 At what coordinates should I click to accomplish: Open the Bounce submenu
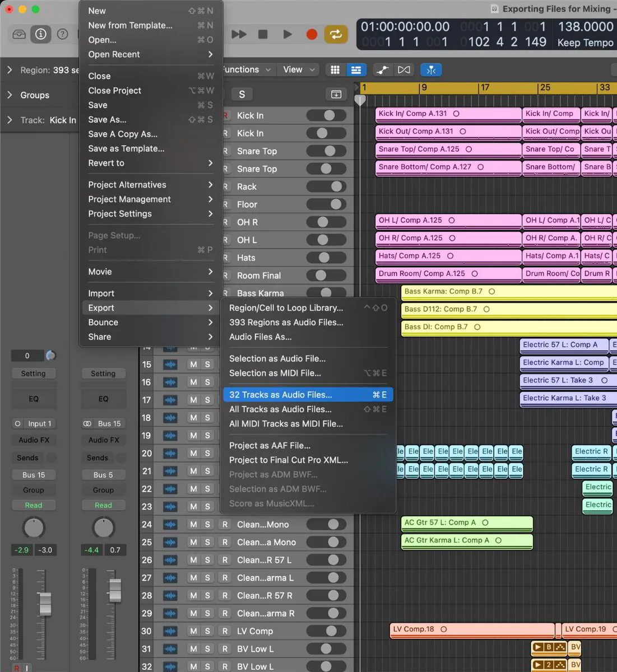[x=103, y=323]
